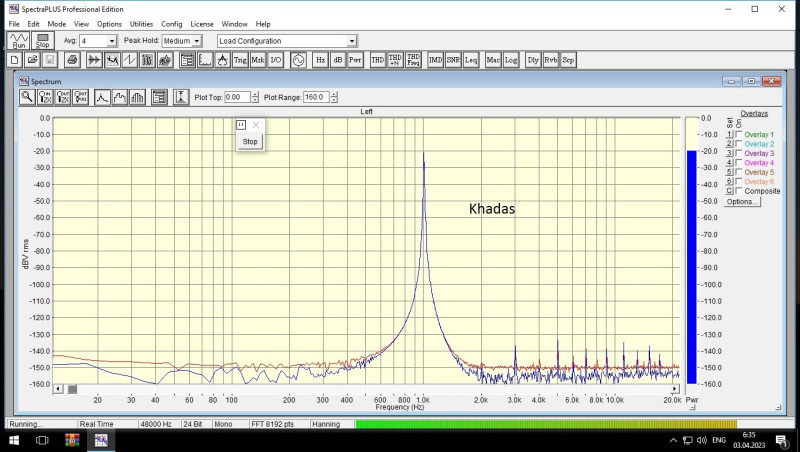Enable the Overlay 5 checkbox
This screenshot has height=452, width=800.
click(x=738, y=172)
